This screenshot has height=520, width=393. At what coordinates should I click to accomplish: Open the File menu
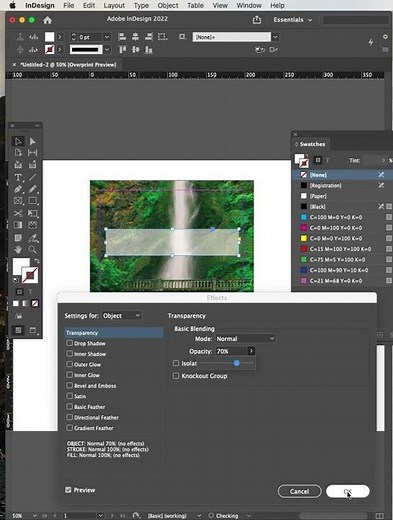69,5
